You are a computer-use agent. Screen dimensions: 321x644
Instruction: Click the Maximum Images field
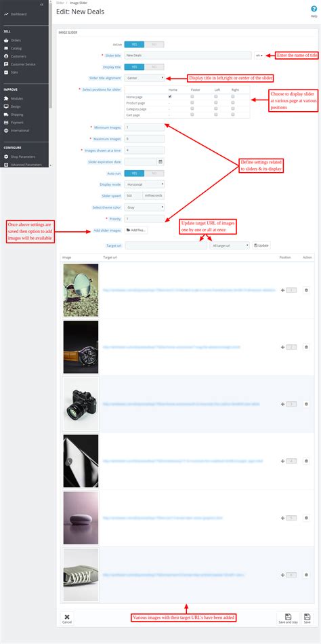click(144, 139)
